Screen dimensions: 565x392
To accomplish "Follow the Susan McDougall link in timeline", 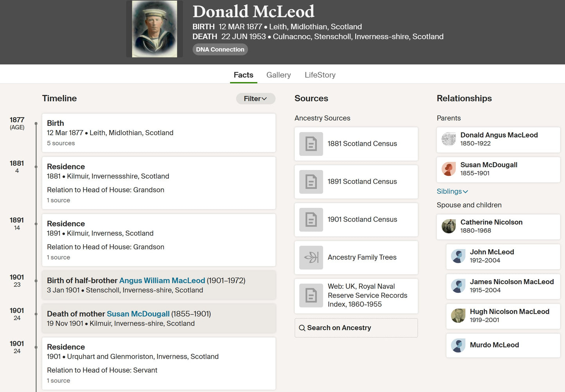I will [x=138, y=314].
